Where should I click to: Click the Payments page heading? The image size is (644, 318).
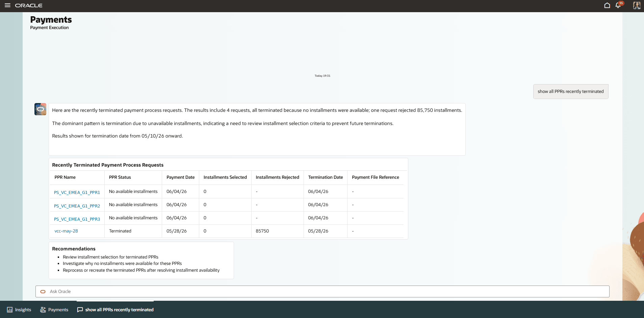pyautogui.click(x=51, y=20)
